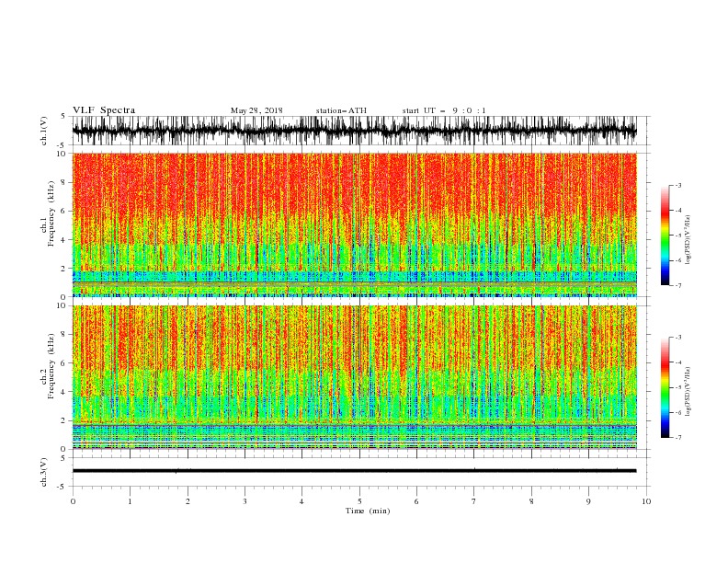Click the time axis tick labeled 1
The width and height of the screenshot is (728, 563).
130,501
